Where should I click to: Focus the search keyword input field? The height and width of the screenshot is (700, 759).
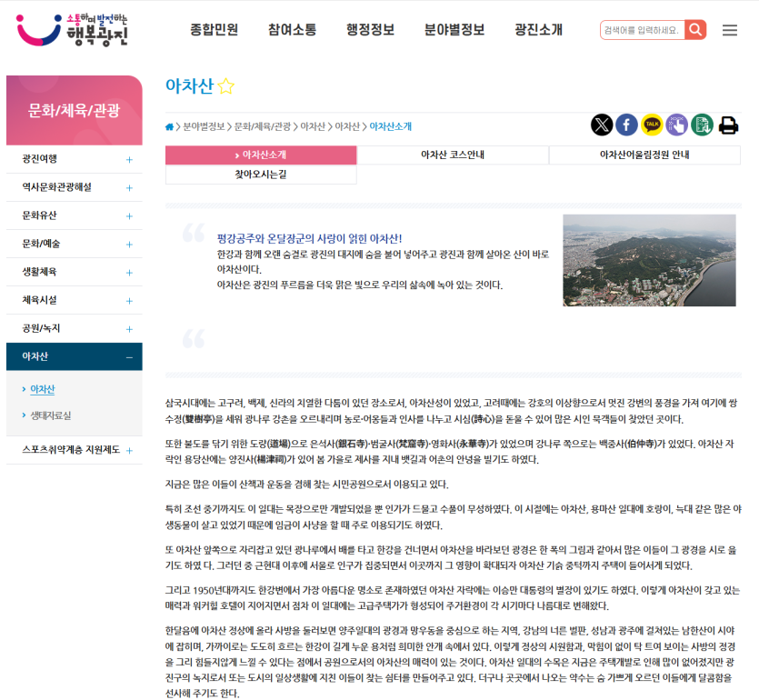pos(642,30)
